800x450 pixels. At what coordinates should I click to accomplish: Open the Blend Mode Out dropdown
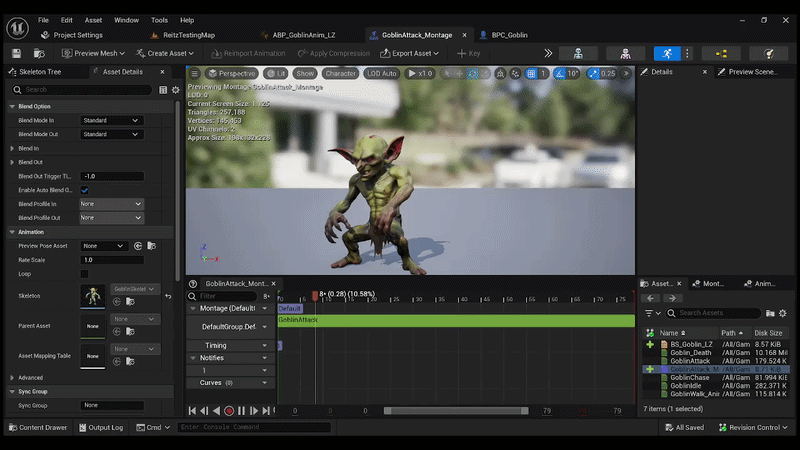[111, 134]
